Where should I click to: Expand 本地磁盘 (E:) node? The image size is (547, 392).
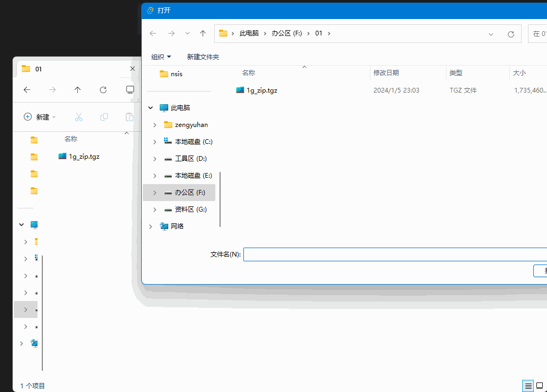click(154, 176)
